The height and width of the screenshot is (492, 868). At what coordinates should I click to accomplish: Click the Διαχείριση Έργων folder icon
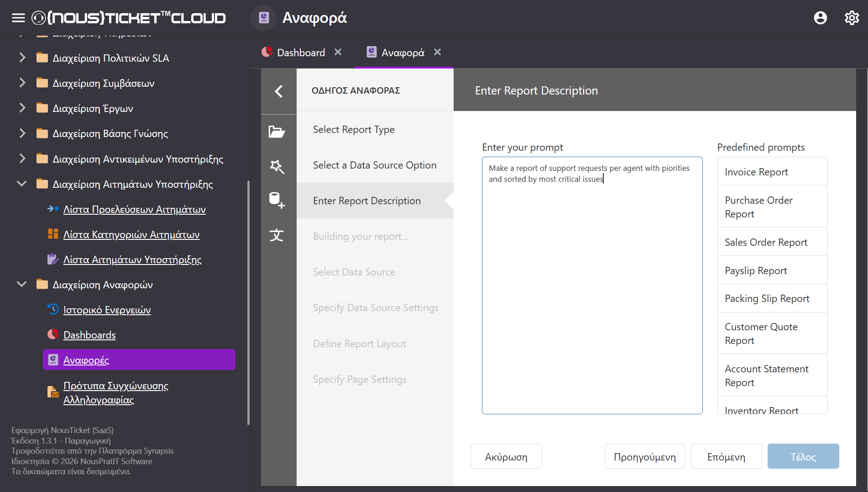(42, 108)
